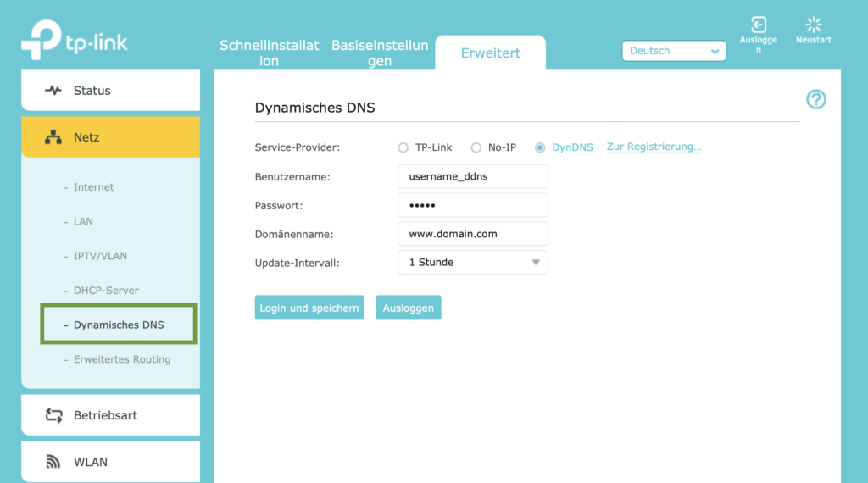This screenshot has width=868, height=483.
Task: Switch to Schnellinstallation tab
Action: 269,53
